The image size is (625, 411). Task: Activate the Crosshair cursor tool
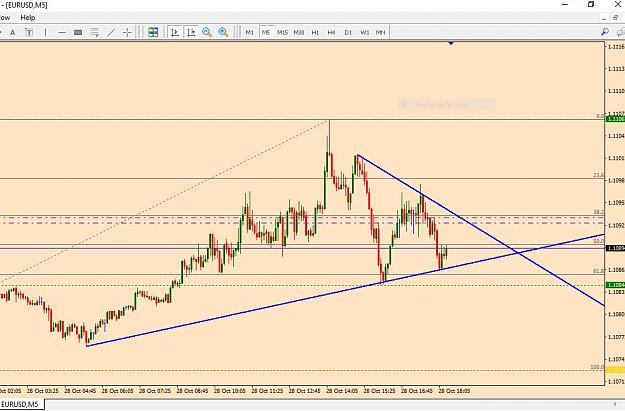click(127, 32)
